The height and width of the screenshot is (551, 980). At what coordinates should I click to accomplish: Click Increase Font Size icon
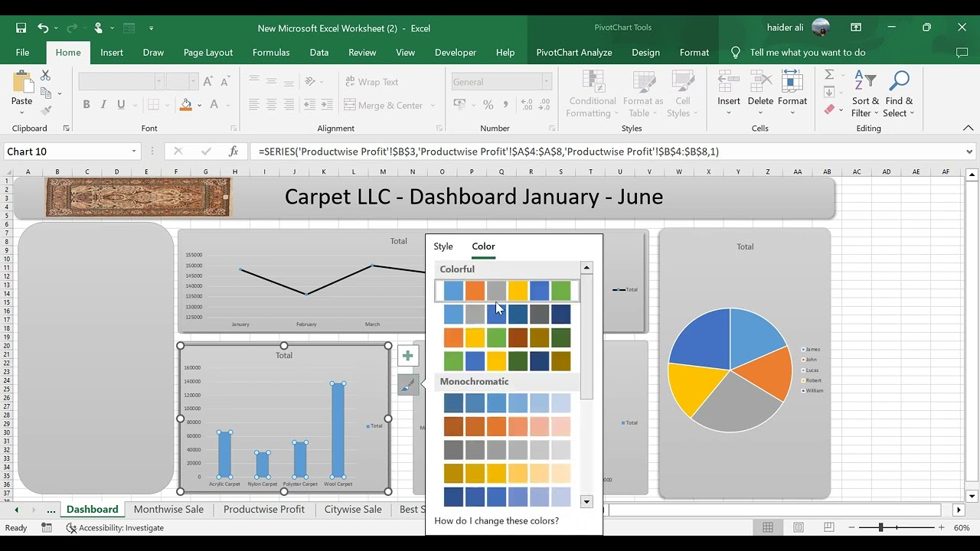[209, 82]
